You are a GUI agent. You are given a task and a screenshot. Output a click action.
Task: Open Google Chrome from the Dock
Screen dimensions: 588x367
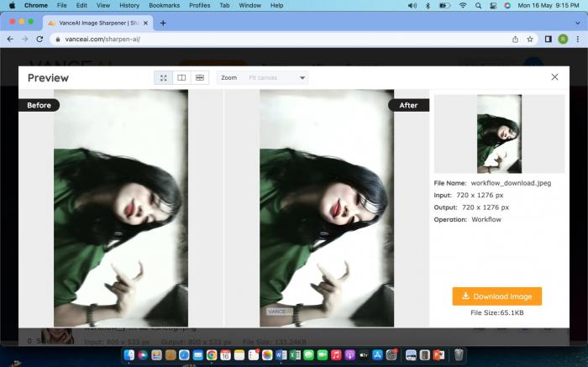point(212,354)
